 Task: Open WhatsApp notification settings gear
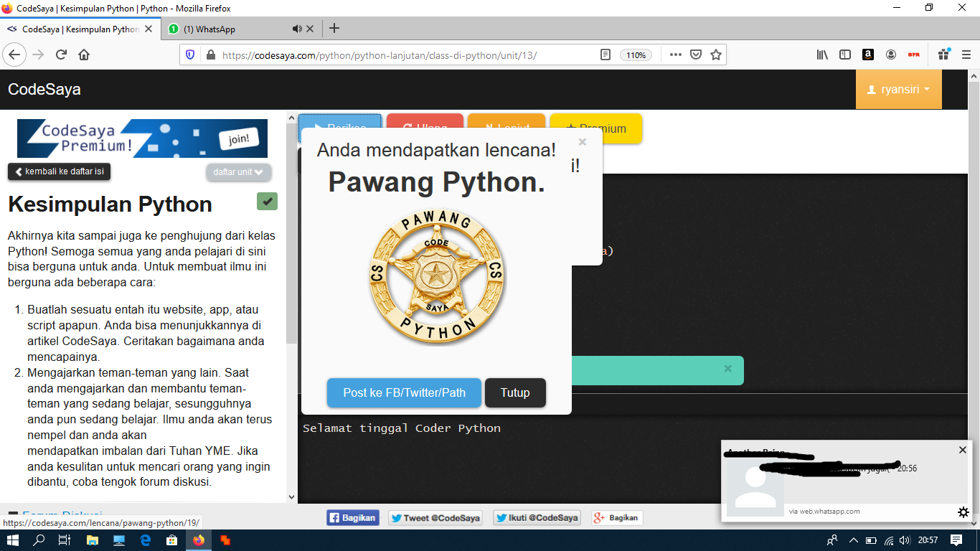[963, 512]
